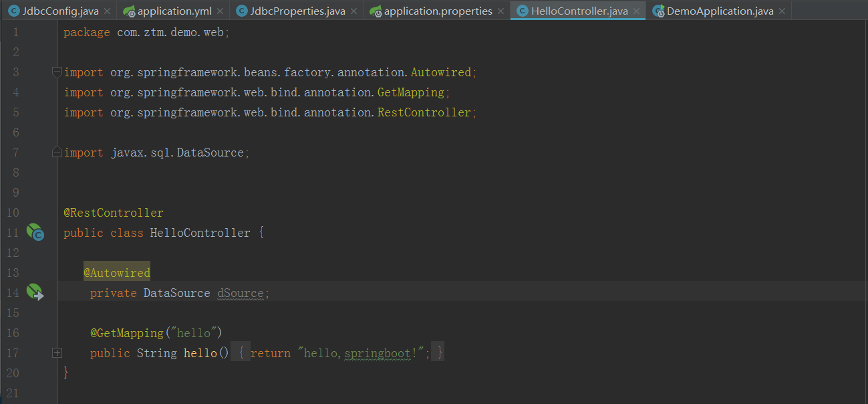Viewport: 868px width, 404px height.
Task: Click the "hello" mapping string
Action: coord(192,333)
